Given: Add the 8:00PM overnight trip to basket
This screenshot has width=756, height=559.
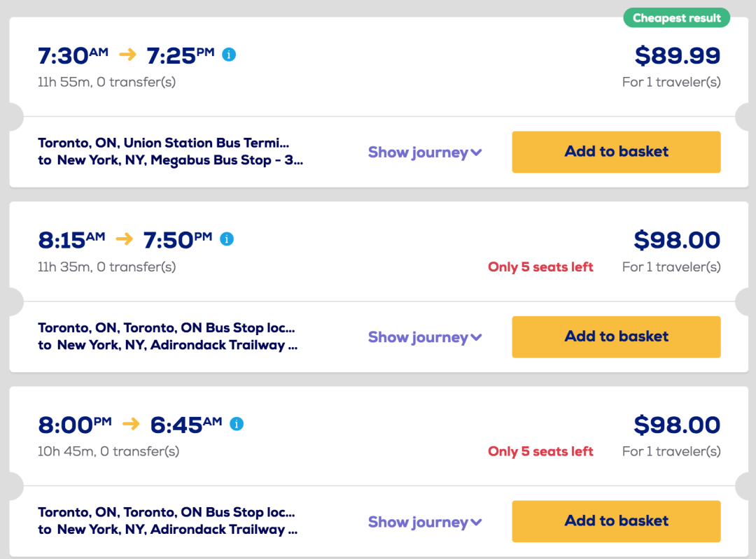Looking at the screenshot, I should tap(616, 521).
